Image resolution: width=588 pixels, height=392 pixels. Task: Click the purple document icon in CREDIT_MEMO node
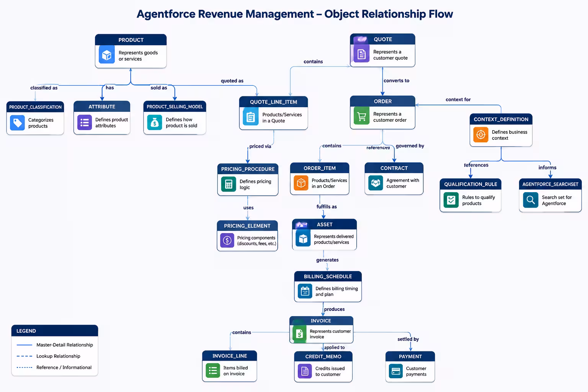305,371
